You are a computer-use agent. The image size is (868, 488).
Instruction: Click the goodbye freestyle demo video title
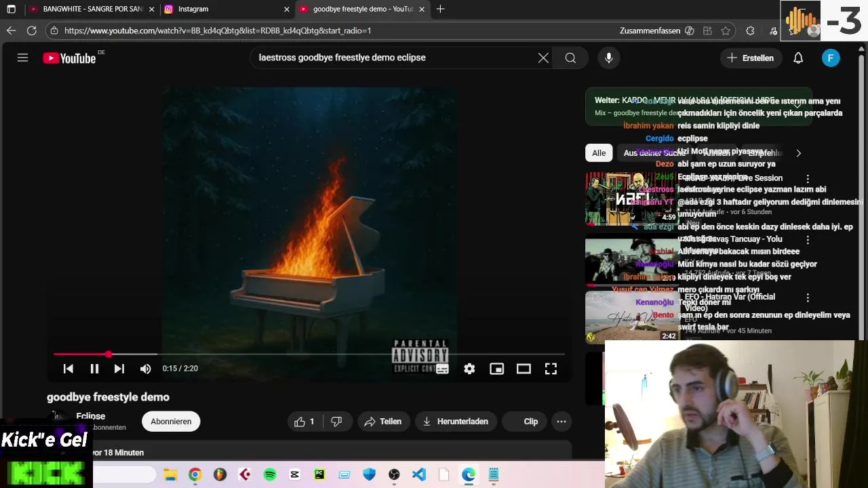point(108,397)
